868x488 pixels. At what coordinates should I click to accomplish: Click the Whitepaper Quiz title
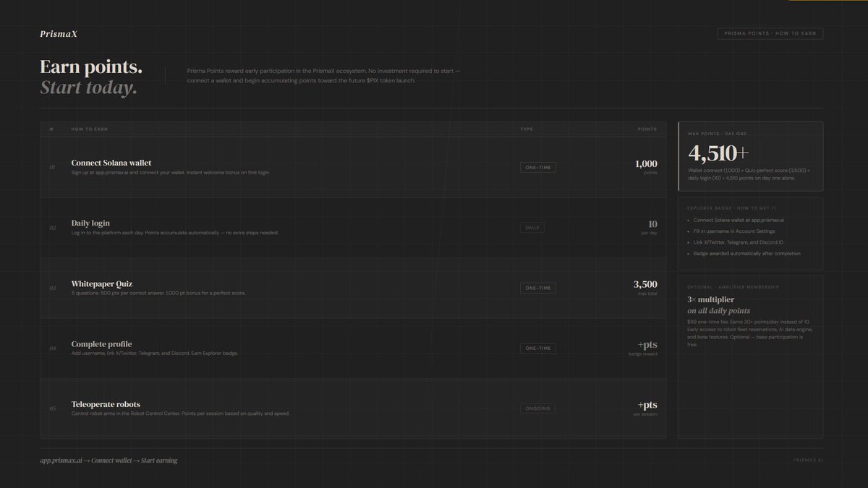point(102,283)
